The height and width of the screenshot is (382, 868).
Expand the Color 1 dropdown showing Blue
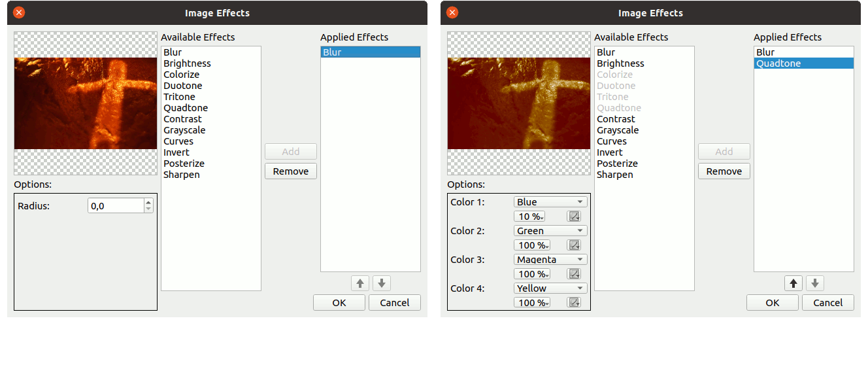point(550,202)
